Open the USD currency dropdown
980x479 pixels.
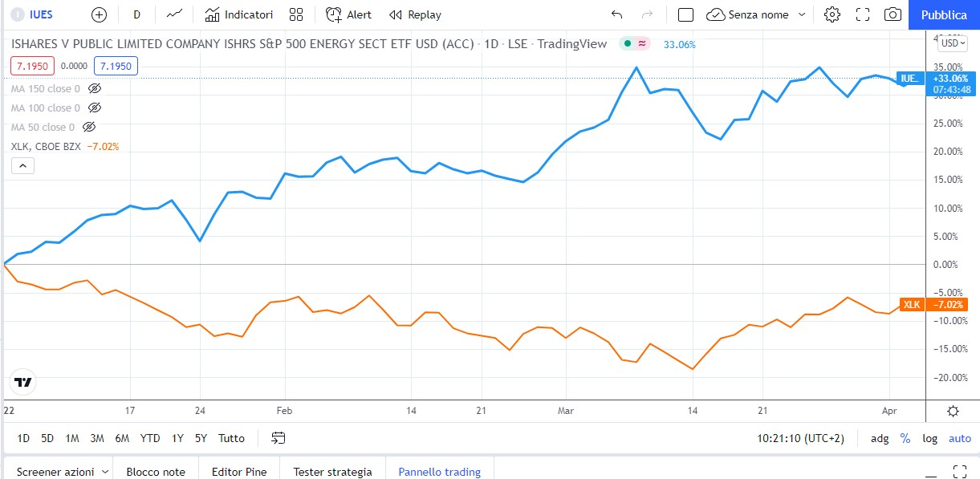coord(952,43)
